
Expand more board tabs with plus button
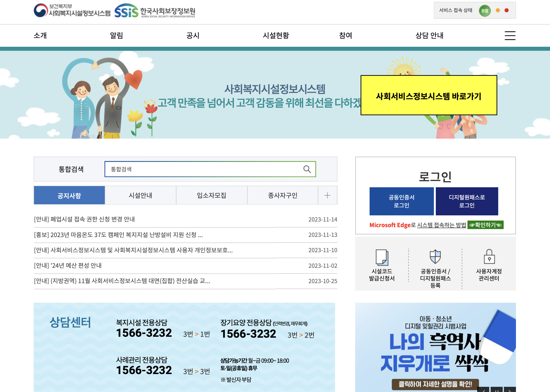pos(328,195)
